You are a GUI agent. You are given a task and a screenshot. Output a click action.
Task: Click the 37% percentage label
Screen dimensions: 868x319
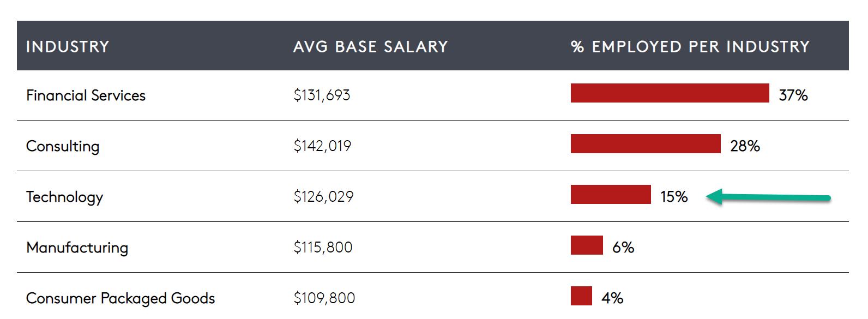793,95
